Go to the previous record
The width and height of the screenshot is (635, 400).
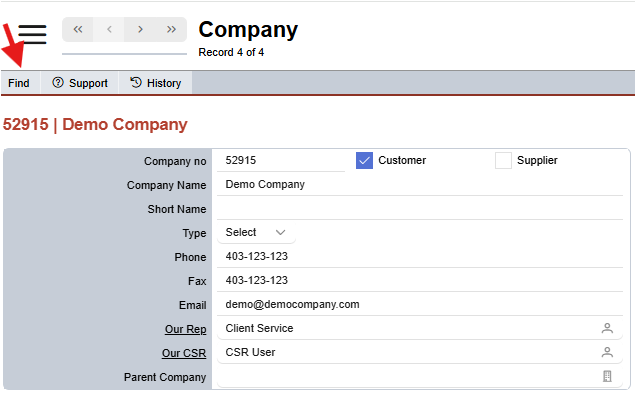click(109, 30)
